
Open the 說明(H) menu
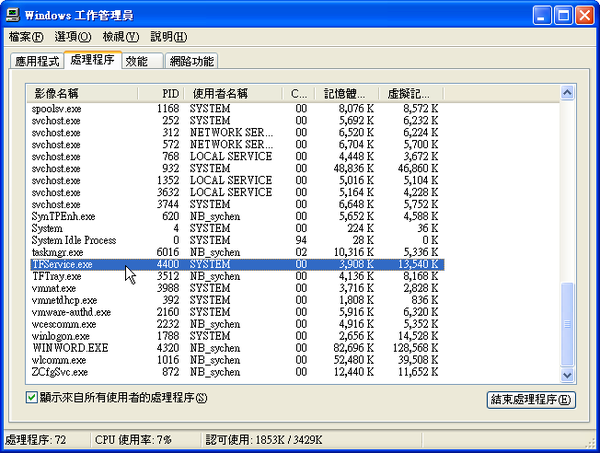point(168,37)
